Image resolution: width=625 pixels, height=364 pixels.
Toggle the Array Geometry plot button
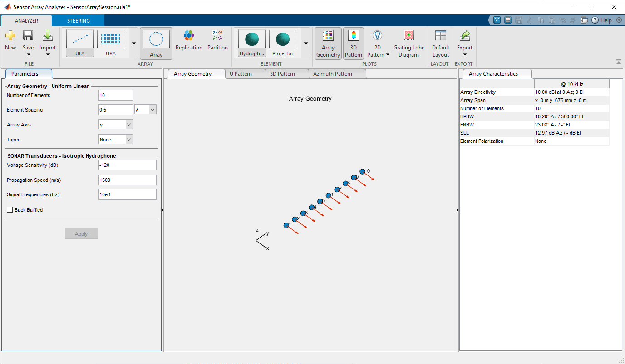coord(328,44)
